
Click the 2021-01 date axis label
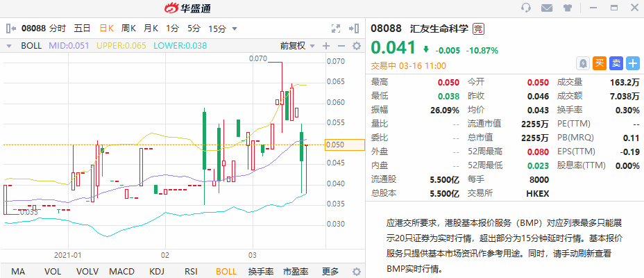tap(68, 255)
